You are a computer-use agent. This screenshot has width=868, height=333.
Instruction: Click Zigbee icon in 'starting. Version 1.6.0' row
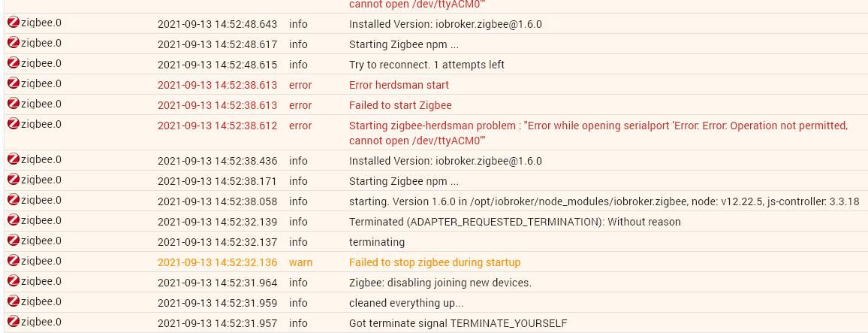point(14,201)
